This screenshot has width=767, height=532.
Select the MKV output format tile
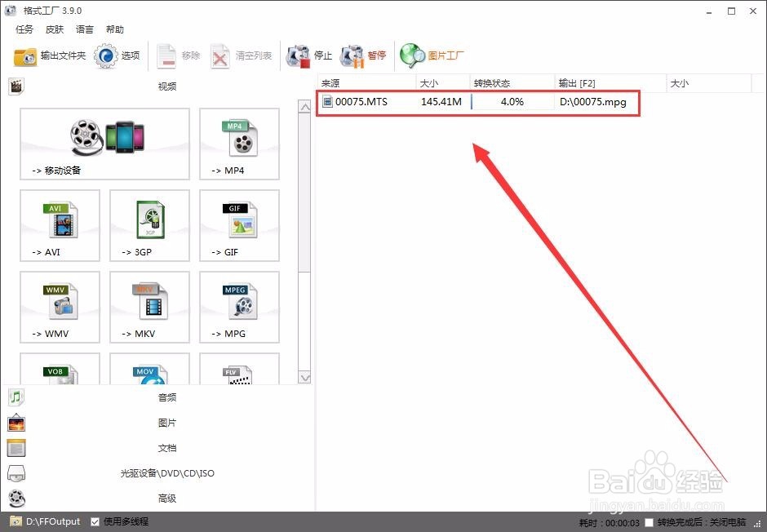(x=149, y=307)
